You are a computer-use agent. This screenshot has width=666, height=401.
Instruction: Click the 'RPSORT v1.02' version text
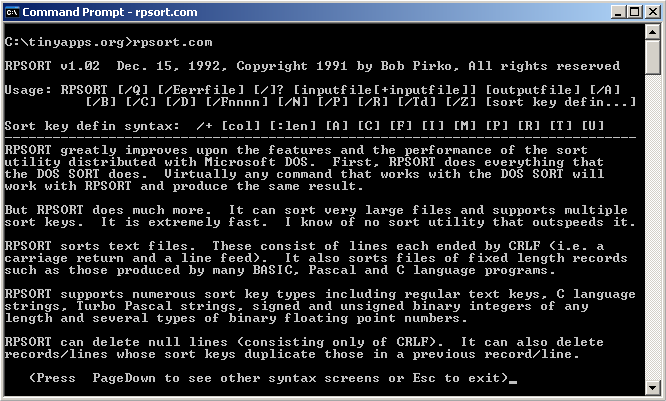point(52,66)
